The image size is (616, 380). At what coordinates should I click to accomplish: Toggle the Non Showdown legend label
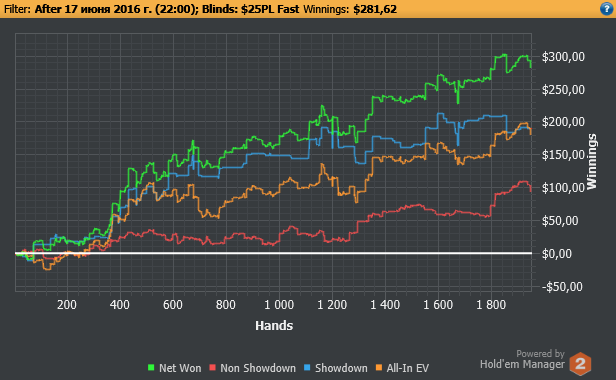click(x=258, y=368)
